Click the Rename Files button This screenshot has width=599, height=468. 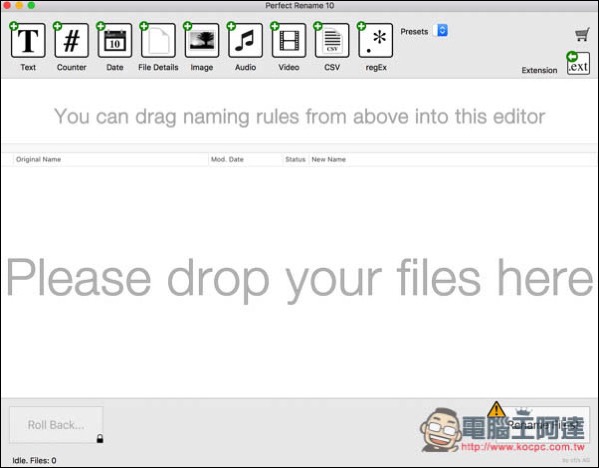pos(542,425)
